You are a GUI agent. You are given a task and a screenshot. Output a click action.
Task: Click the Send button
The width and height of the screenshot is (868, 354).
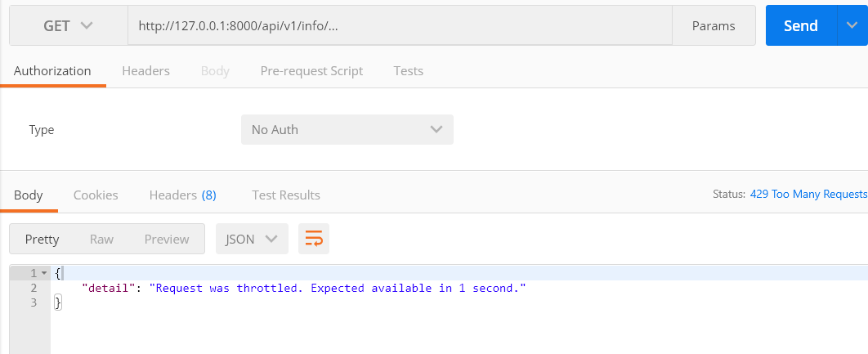(800, 25)
